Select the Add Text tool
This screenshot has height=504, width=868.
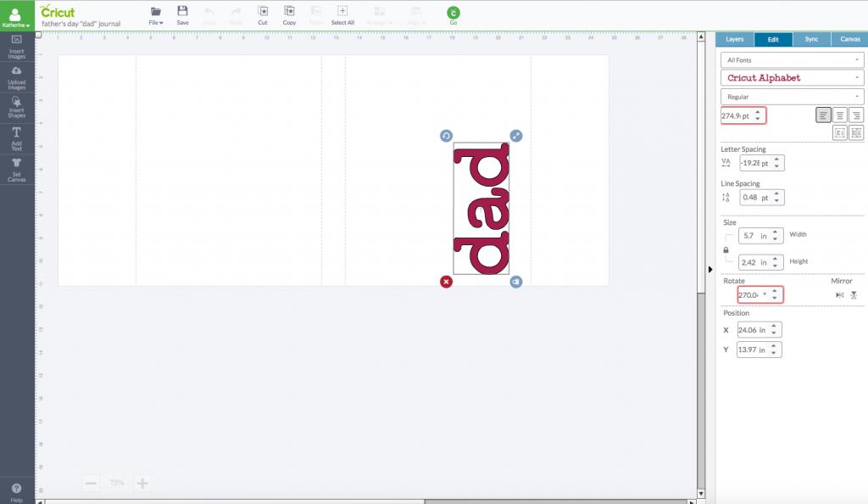[17, 138]
